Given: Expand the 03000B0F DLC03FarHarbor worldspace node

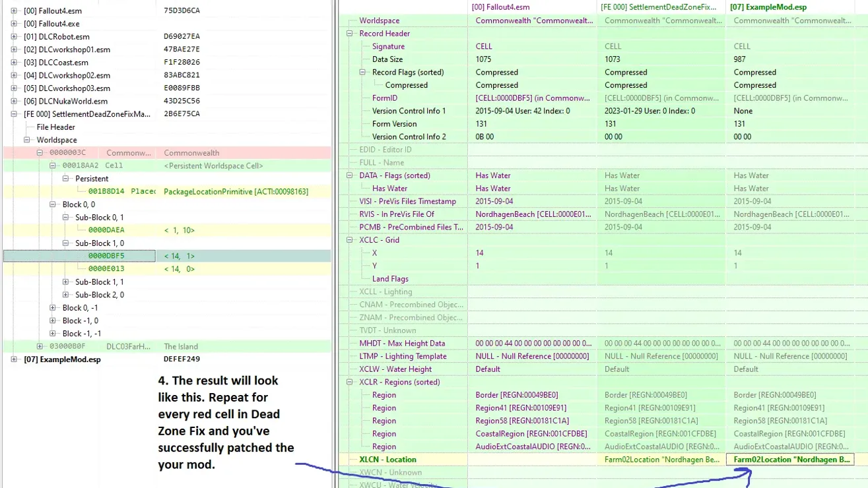Looking at the screenshot, I should pos(40,346).
